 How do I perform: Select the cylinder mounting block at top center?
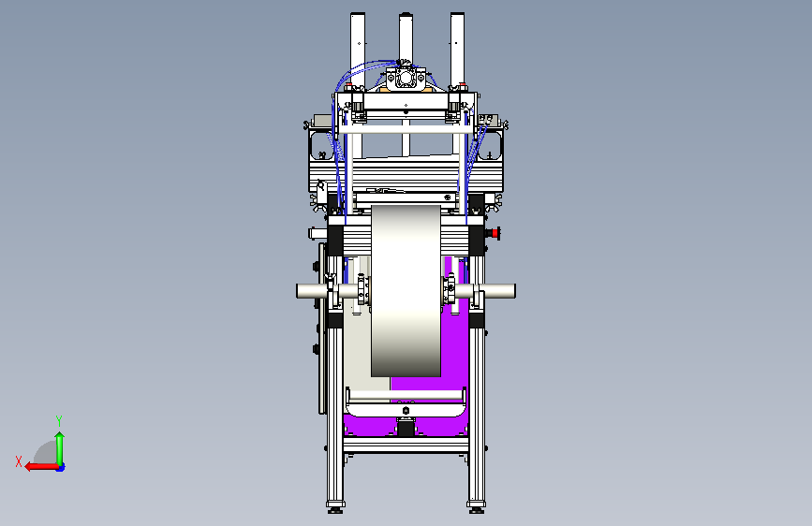point(406,79)
